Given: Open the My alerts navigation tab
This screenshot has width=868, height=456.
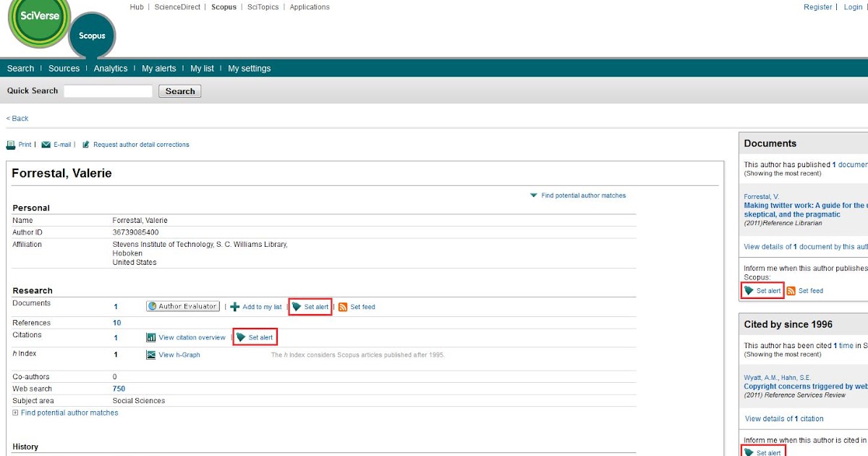Looking at the screenshot, I should click(x=159, y=69).
